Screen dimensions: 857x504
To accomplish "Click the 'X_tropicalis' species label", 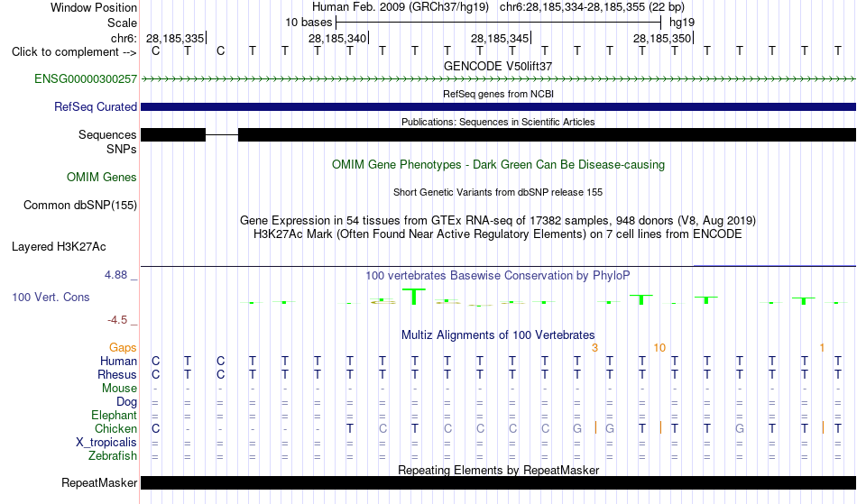I will [x=106, y=443].
